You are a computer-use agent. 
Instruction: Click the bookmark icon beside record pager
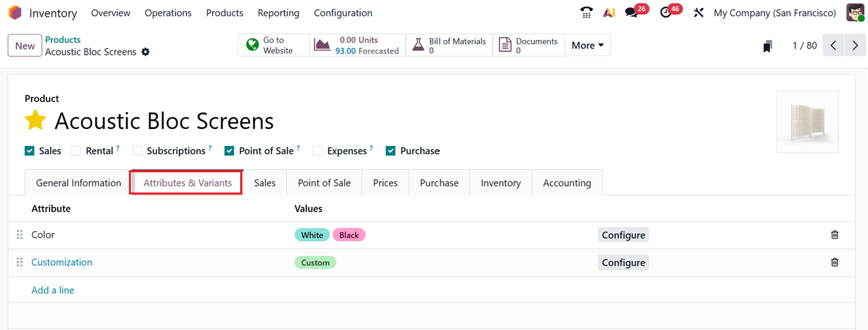[767, 46]
